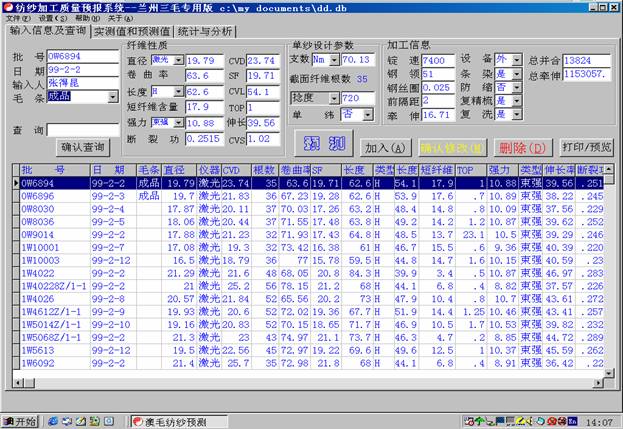
Task: Expand the 毛条 dropdown showing 成品
Action: (110, 97)
